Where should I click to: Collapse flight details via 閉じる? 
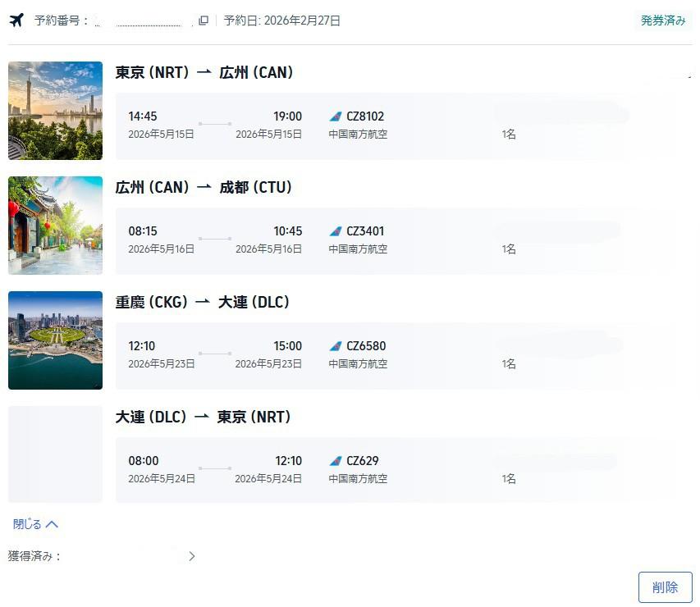coord(35,524)
